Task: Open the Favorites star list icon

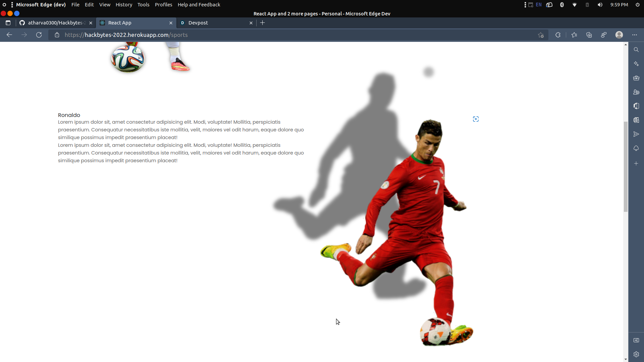Action: (x=574, y=35)
